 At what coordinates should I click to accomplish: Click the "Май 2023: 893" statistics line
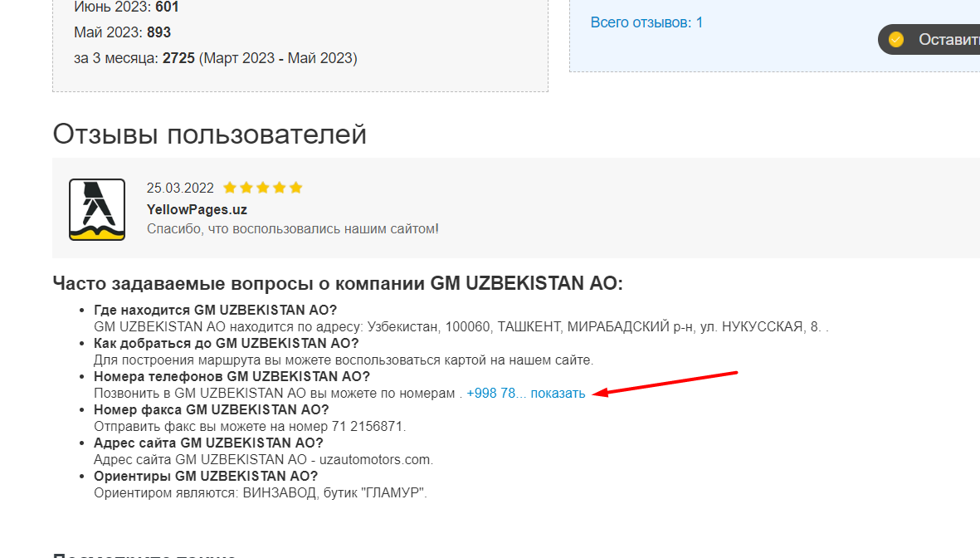pos(123,32)
